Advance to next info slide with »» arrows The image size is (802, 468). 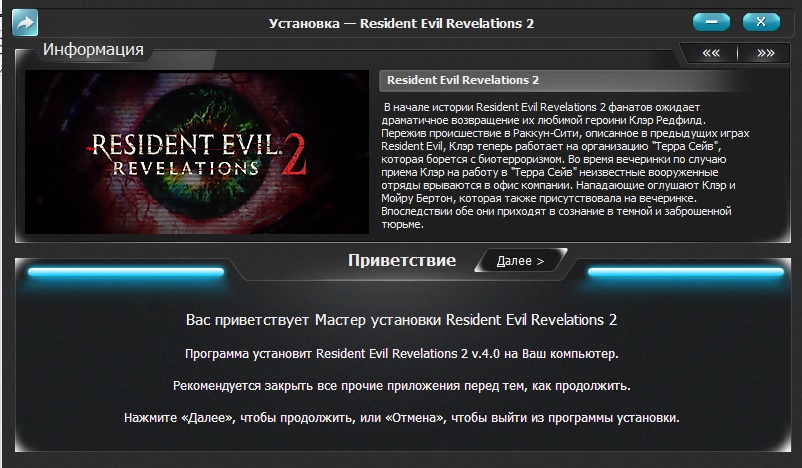coord(766,53)
